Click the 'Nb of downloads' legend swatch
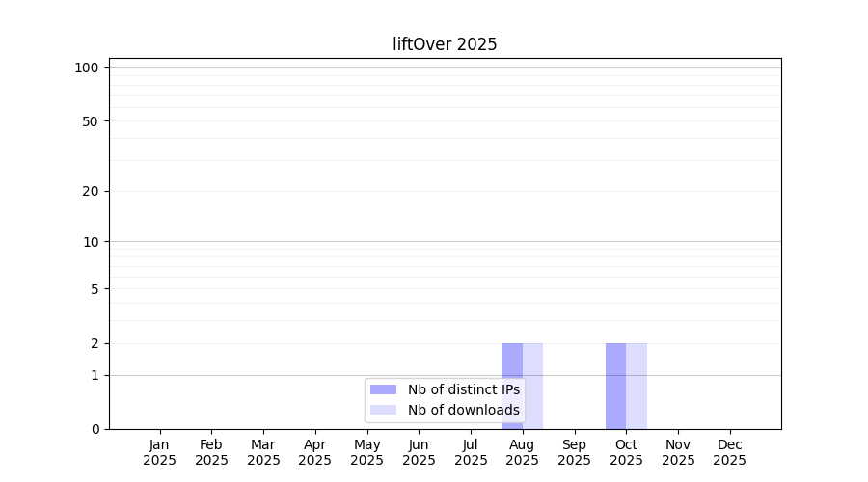This screenshot has height=482, width=868. pos(383,410)
